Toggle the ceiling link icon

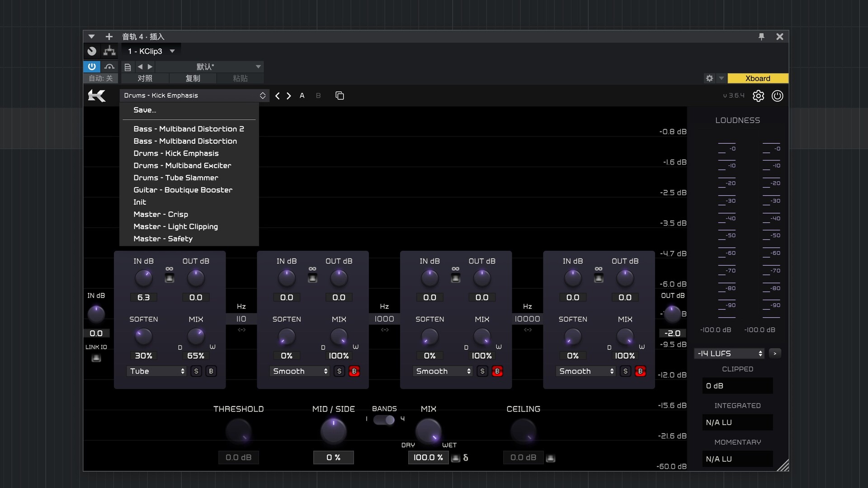550,458
